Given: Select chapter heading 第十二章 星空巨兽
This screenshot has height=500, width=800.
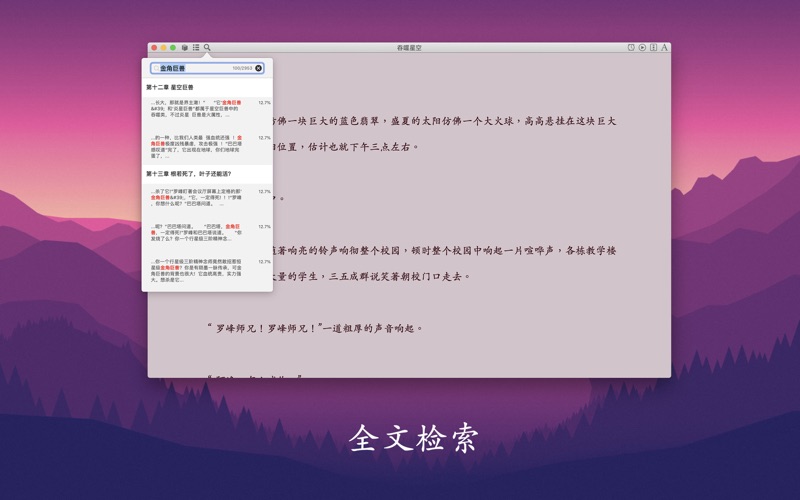Looking at the screenshot, I should 170,87.
